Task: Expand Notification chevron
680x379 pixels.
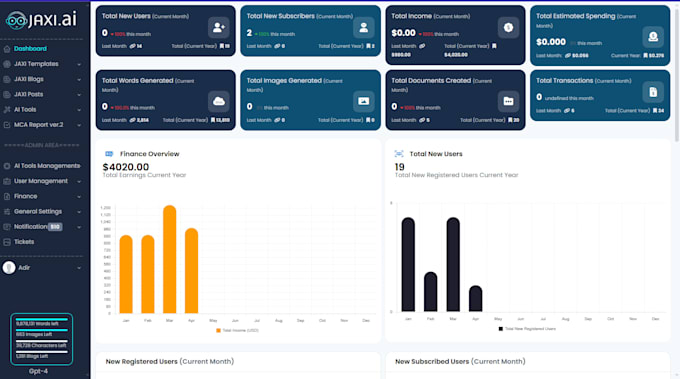Action: pos(79,227)
